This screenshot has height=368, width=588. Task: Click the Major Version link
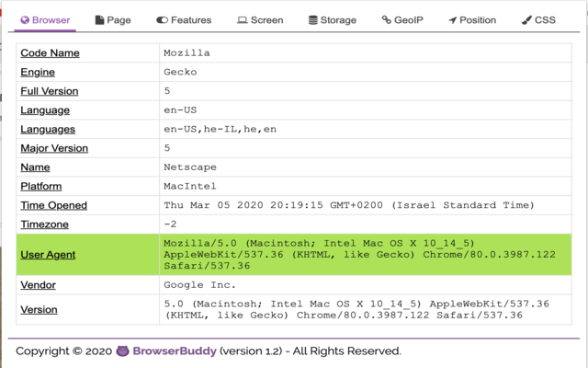(54, 148)
